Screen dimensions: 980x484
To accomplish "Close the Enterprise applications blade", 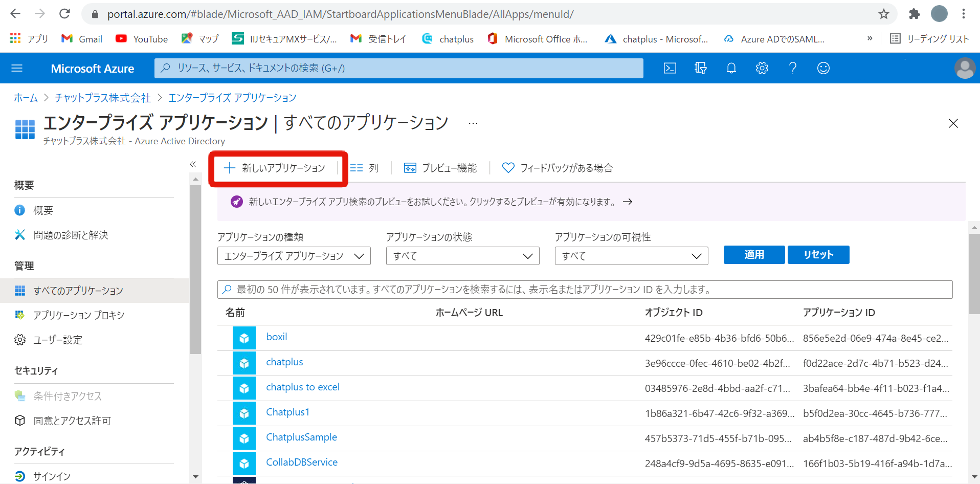I will click(953, 123).
